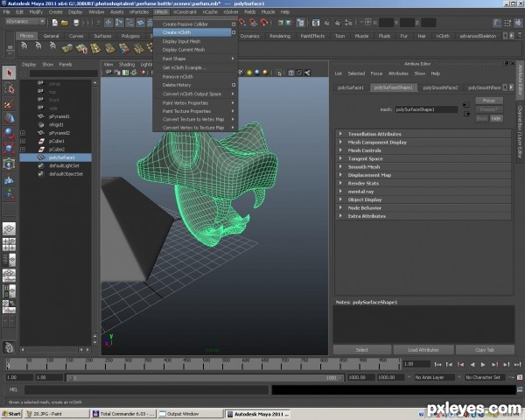
Task: Select polySurface1 in the Outliner
Action: [56, 157]
